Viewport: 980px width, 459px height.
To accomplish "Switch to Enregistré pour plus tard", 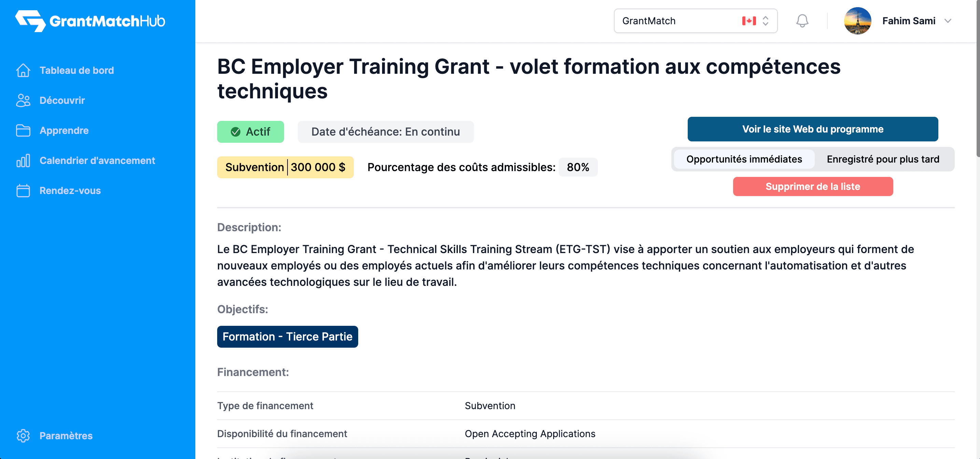I will pos(883,159).
